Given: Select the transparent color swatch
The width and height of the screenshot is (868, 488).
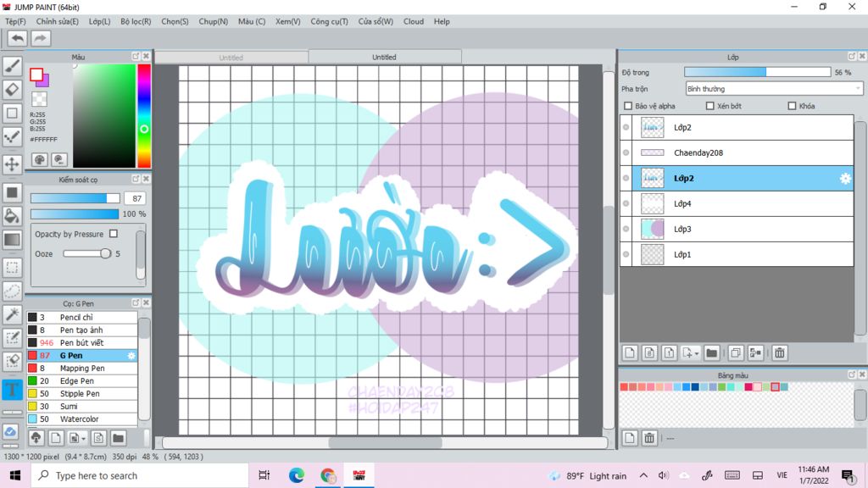Looking at the screenshot, I should click(39, 99).
